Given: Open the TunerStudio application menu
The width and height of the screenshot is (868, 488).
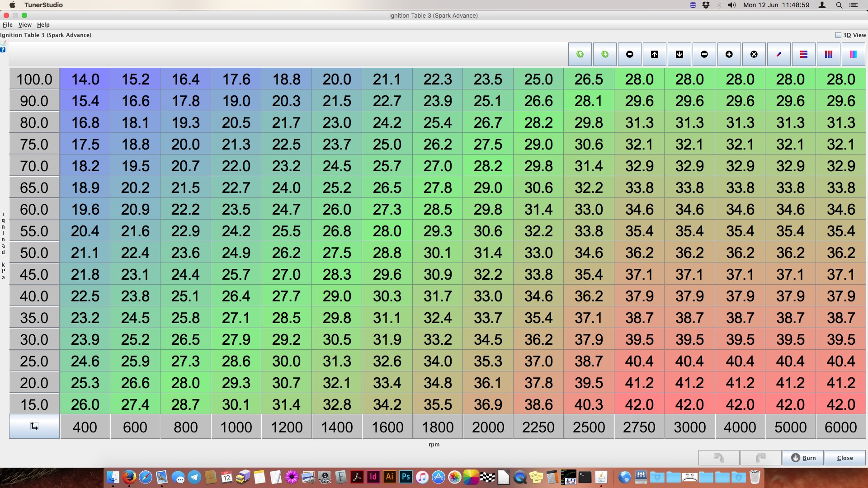Looking at the screenshot, I should click(x=43, y=5).
